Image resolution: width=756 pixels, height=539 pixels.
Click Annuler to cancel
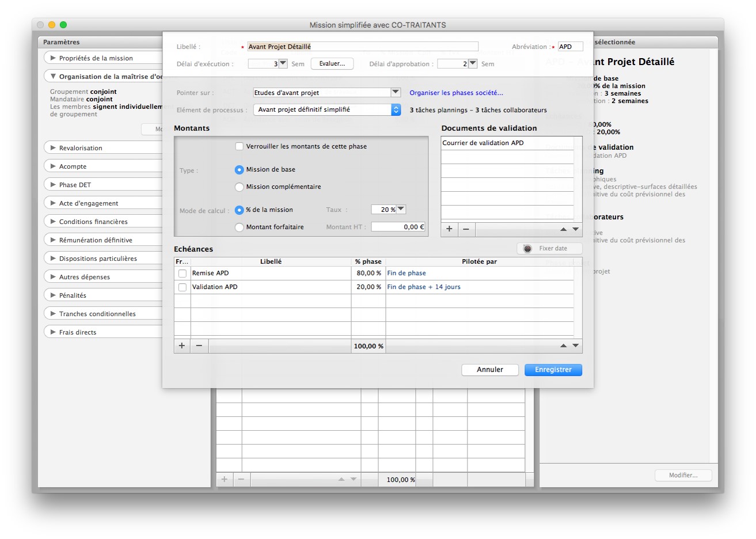(490, 370)
